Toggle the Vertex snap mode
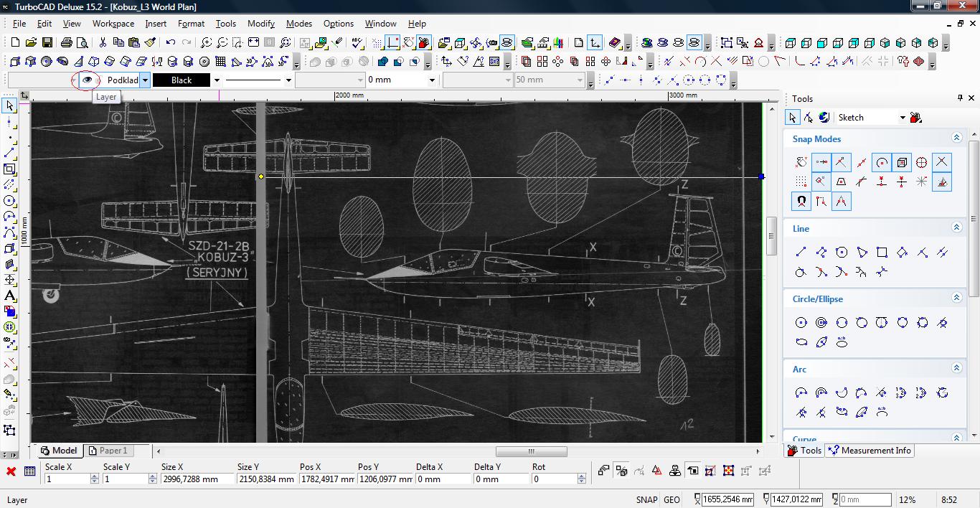This screenshot has width=980, height=508. [x=842, y=162]
